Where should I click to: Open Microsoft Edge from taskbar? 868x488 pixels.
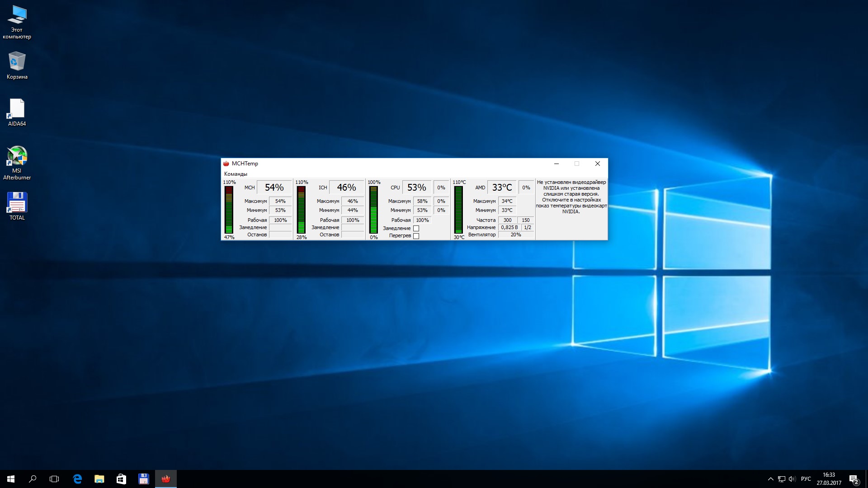pos(77,479)
